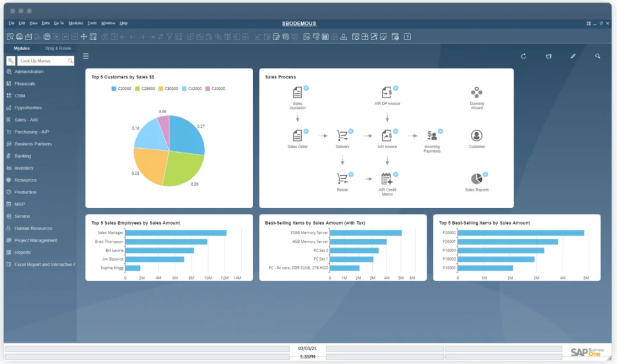Click the C20000 legend color swatch
This screenshot has width=617, height=364.
click(114, 89)
